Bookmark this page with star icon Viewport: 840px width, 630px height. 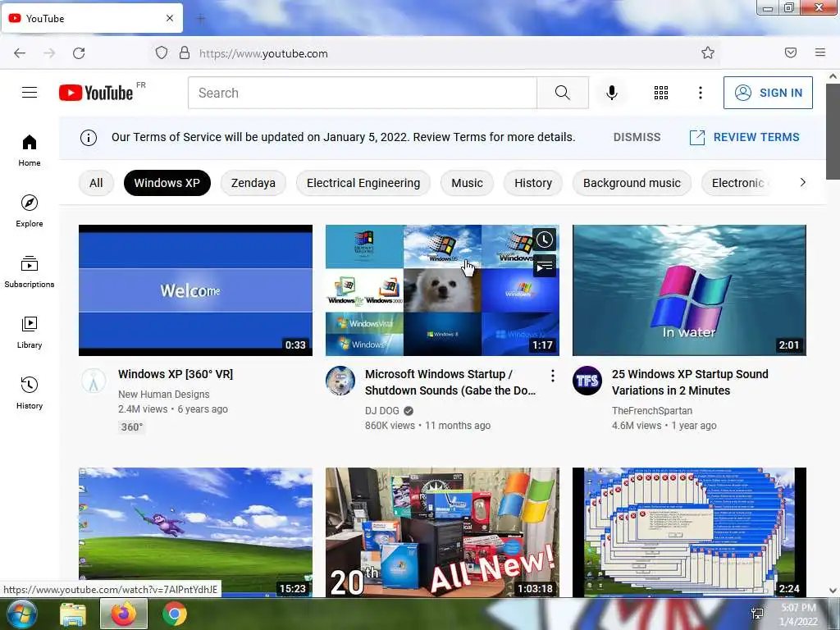point(708,52)
